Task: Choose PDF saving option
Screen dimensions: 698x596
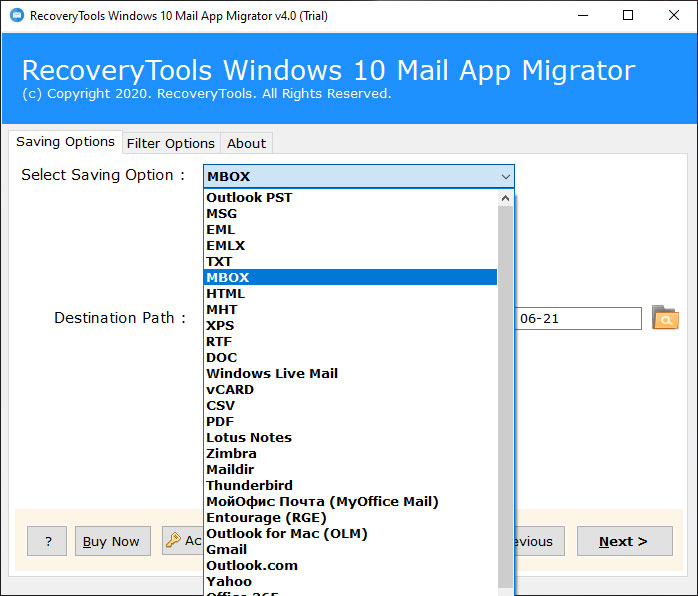Action: tap(350, 422)
